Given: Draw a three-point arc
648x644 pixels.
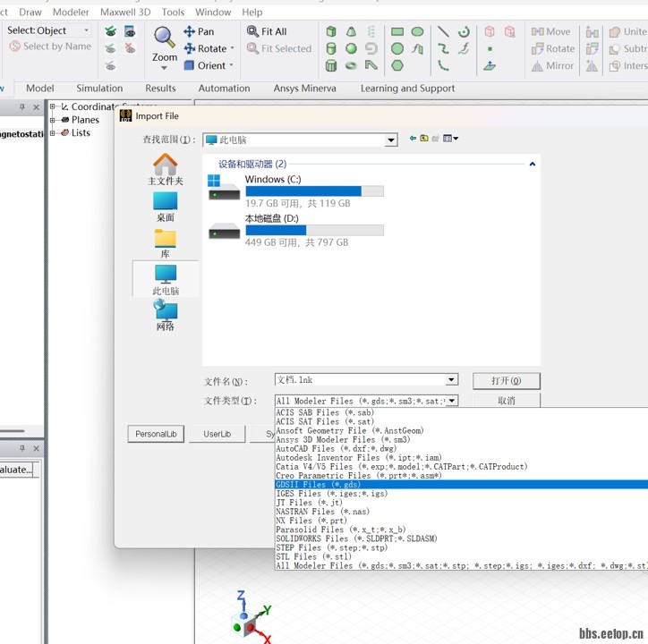Looking at the screenshot, I should click(x=443, y=65).
